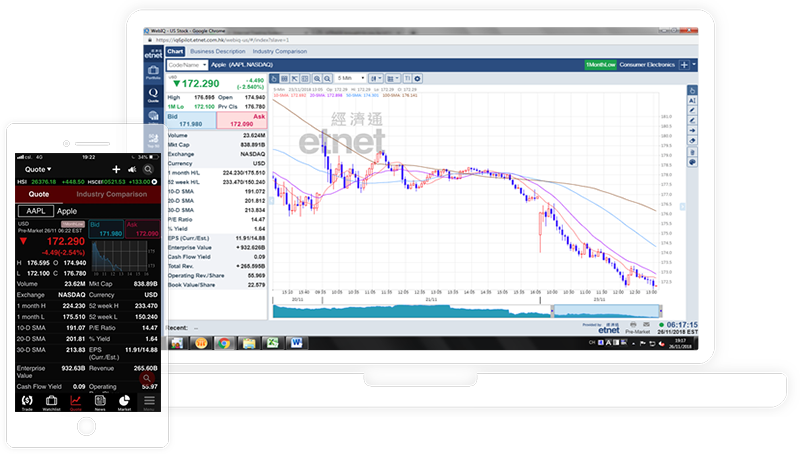Open Word in the Windows taskbar
The width and height of the screenshot is (800, 454).
tap(296, 343)
